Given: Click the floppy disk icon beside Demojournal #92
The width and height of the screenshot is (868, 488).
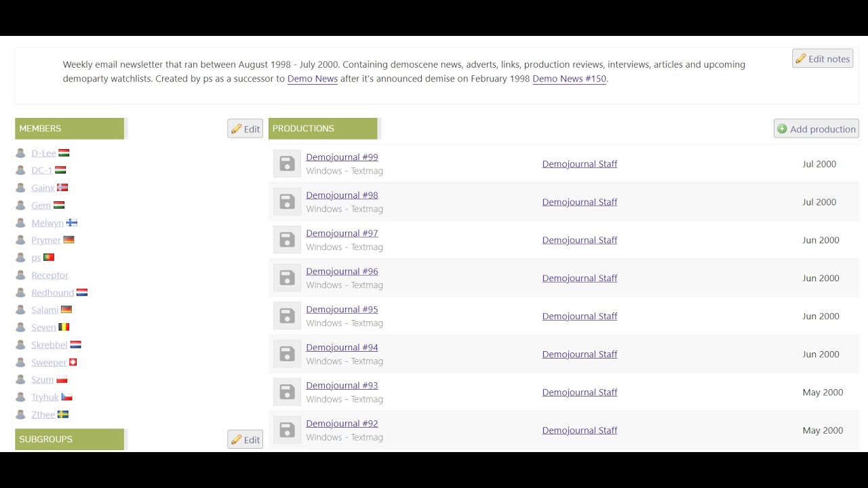Looking at the screenshot, I should 287,430.
